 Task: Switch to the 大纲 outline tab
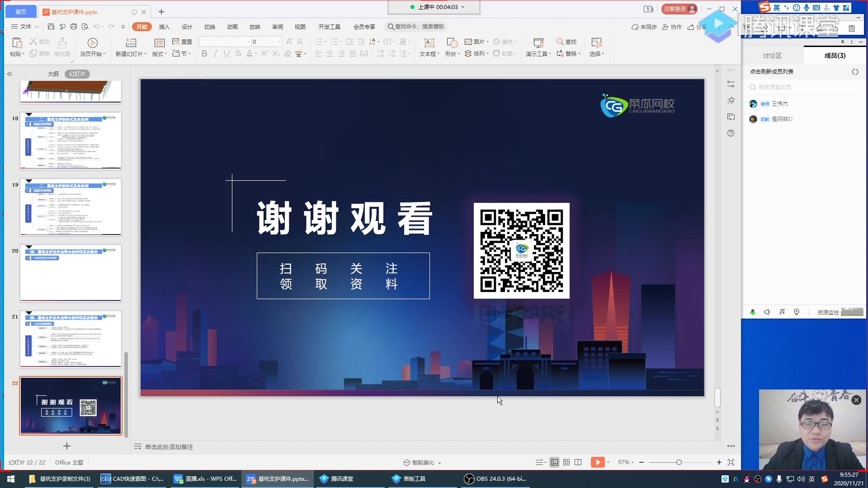pos(53,74)
